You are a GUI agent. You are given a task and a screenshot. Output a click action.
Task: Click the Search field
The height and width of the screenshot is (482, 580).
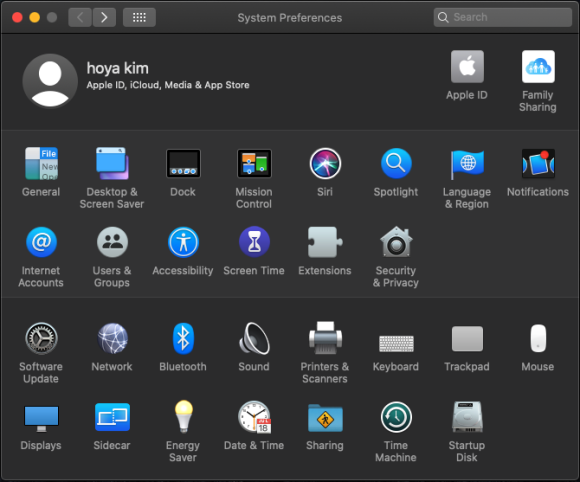[x=503, y=17]
